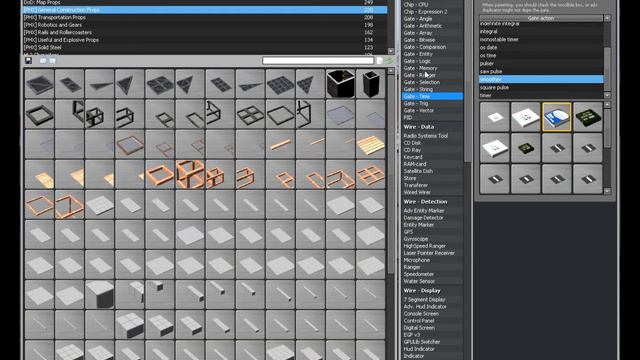Choose the blue highlighted gate model
640x360 pixels.
pos(556,117)
